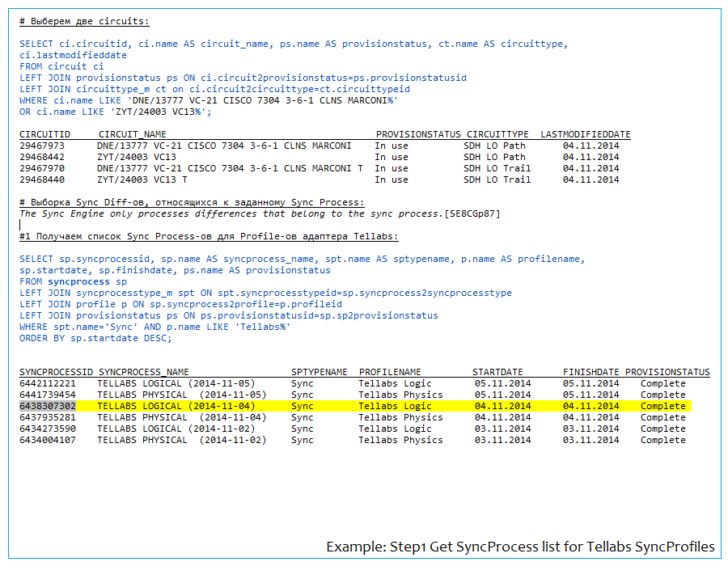728x566 pixels.
Task: Click the SYNCPROCESS_NAME column header
Action: click(143, 372)
